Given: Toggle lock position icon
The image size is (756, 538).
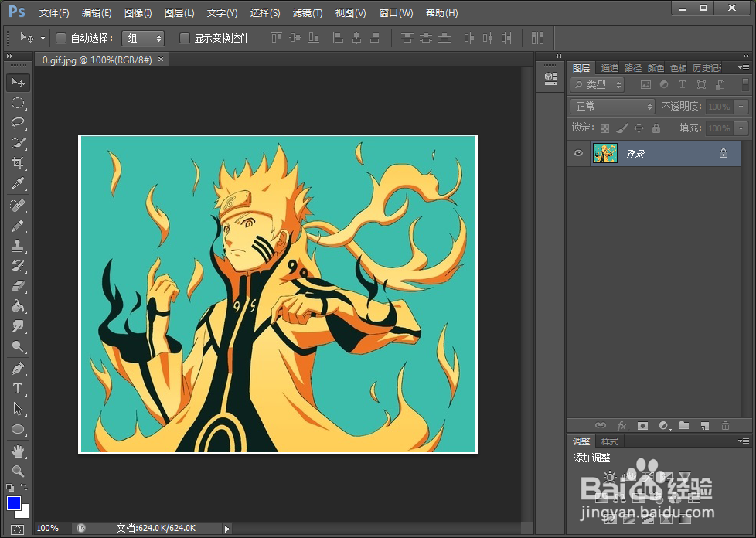Looking at the screenshot, I should 639,128.
